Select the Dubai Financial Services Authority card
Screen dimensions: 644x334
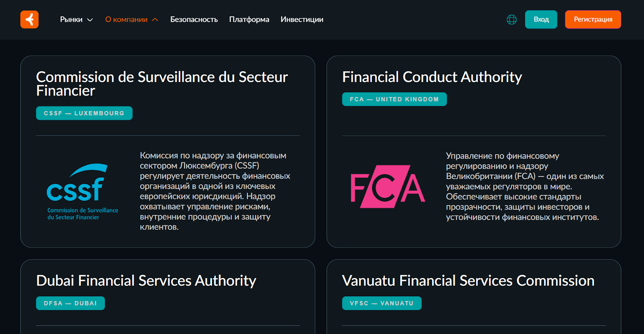(146, 281)
